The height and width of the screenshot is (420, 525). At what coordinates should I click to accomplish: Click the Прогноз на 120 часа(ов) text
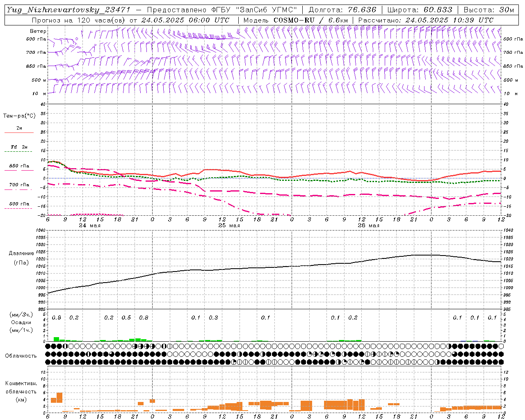[x=79, y=20]
